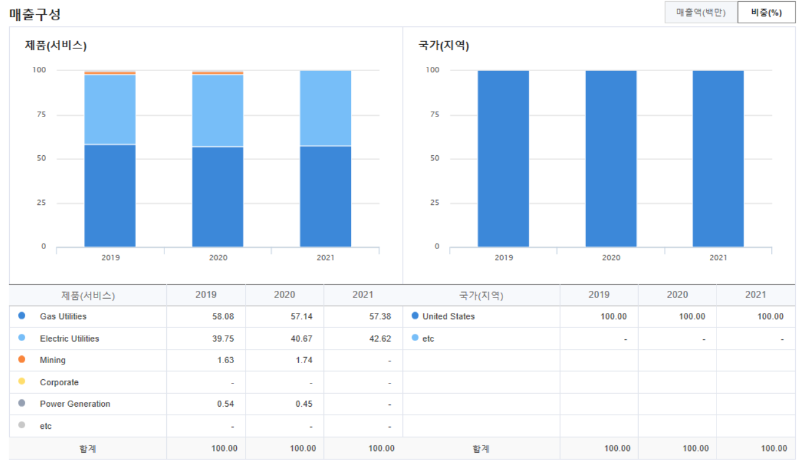This screenshot has width=800, height=461.
Task: Select the 'Corporate' row label
Action: (x=59, y=382)
